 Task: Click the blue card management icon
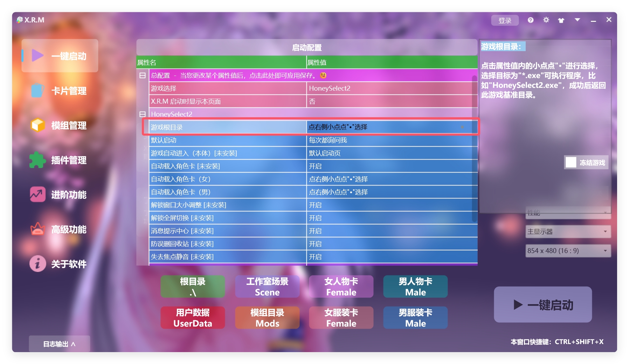click(37, 90)
